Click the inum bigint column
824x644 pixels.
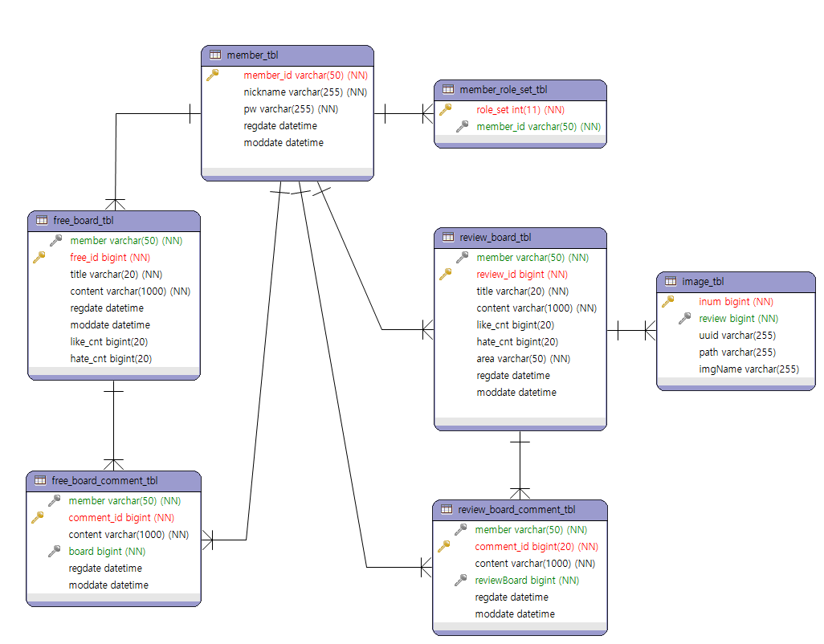tap(736, 301)
